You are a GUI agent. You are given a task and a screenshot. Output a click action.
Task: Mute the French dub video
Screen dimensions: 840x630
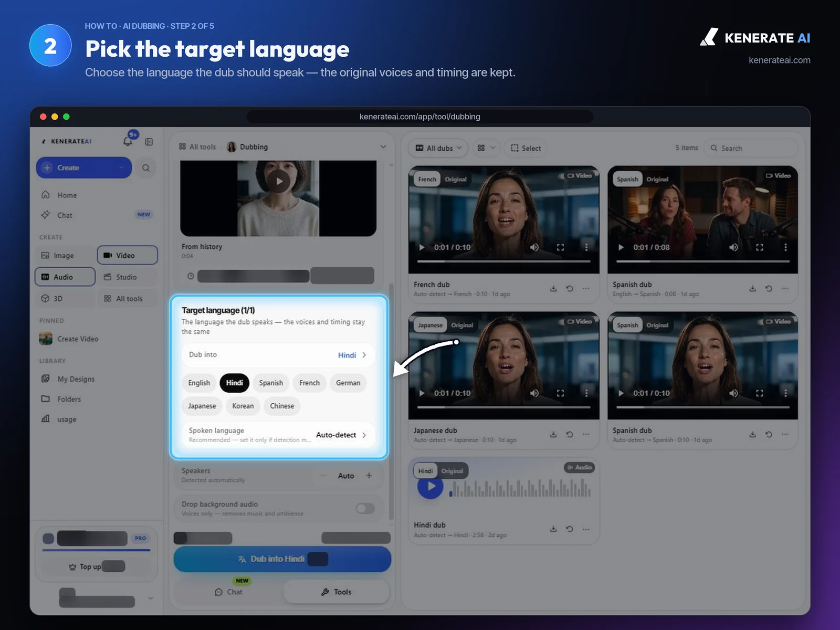click(x=534, y=247)
